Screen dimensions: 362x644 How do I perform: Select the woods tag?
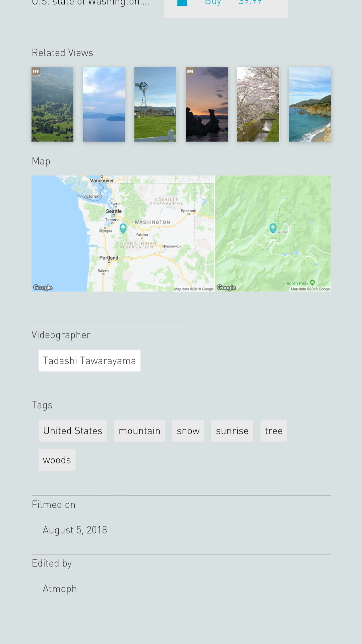[x=57, y=460]
